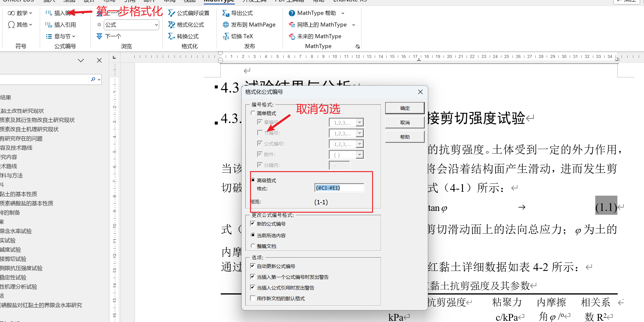Click 格式化公式 icon
644x322 pixels.
[x=171, y=25]
